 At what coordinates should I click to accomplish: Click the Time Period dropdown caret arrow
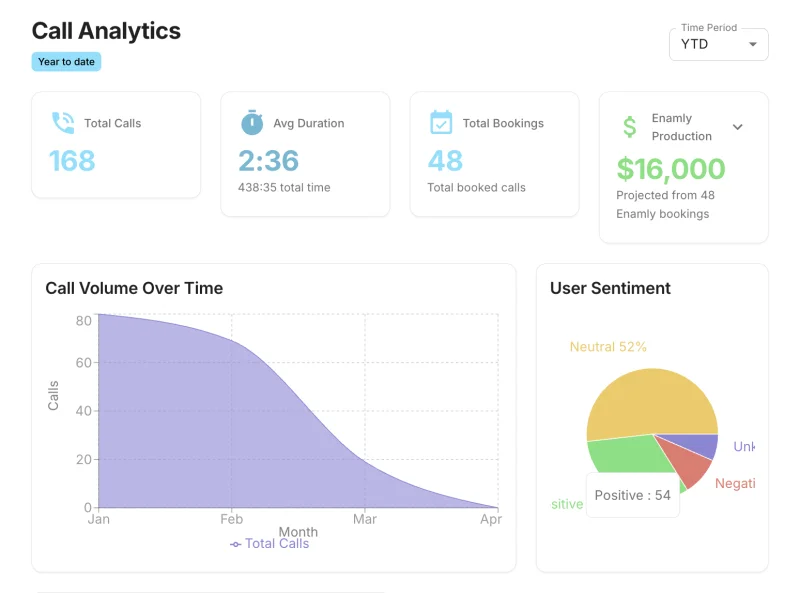[x=754, y=44]
